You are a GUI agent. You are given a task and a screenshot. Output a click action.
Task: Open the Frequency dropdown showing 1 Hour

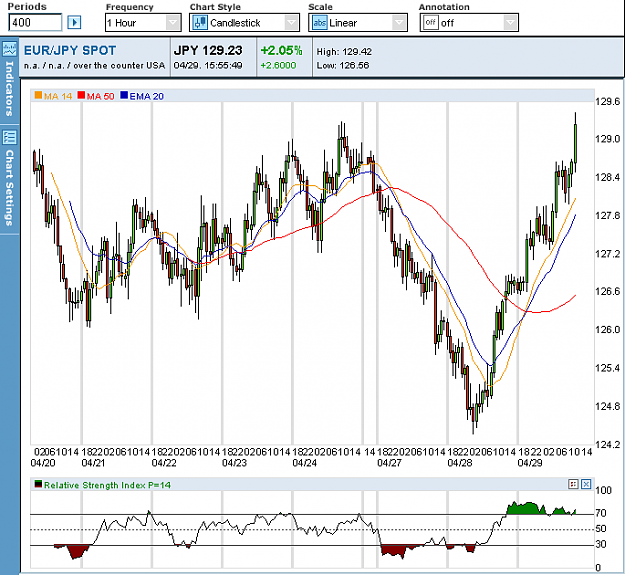click(143, 23)
